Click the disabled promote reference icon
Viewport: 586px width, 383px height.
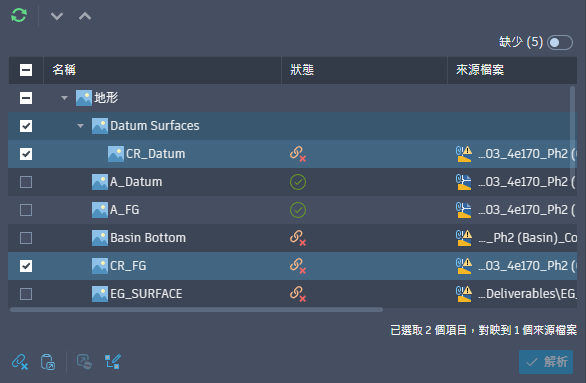(84, 362)
